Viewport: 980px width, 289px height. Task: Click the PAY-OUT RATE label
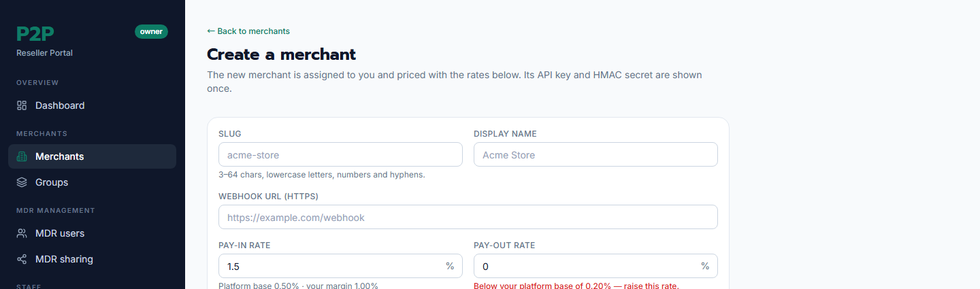(x=504, y=245)
